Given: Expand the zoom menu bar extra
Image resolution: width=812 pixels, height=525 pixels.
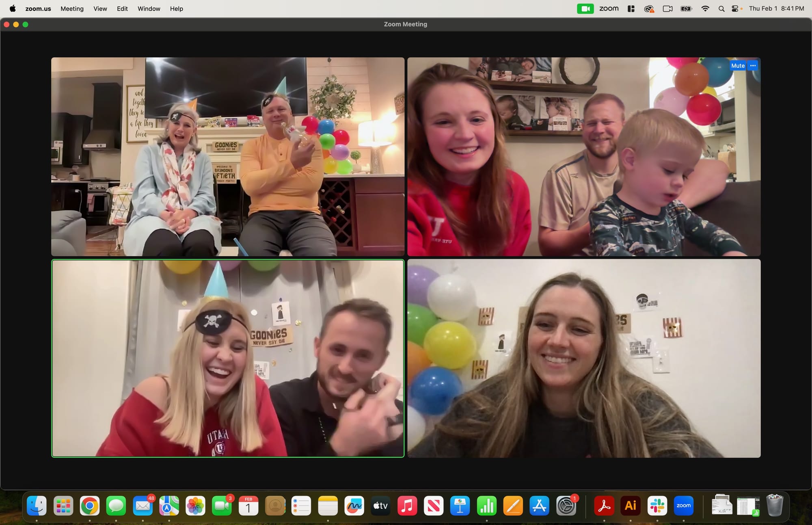Looking at the screenshot, I should pos(609,9).
